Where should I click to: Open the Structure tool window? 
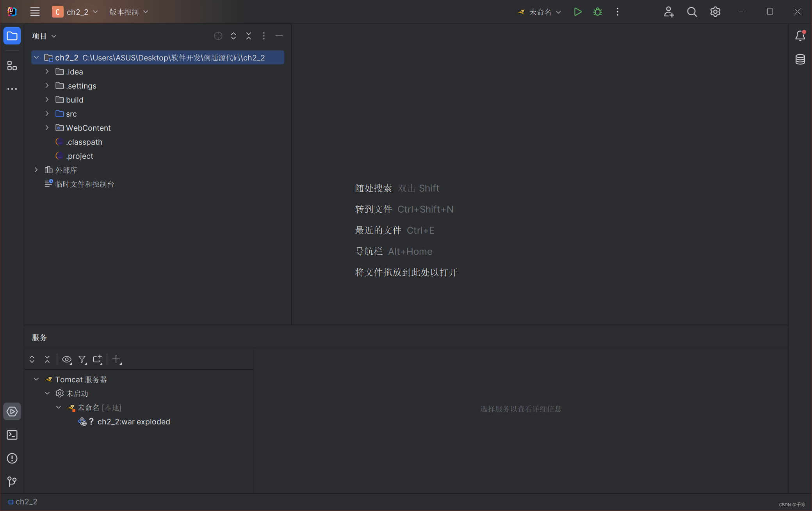pos(12,66)
